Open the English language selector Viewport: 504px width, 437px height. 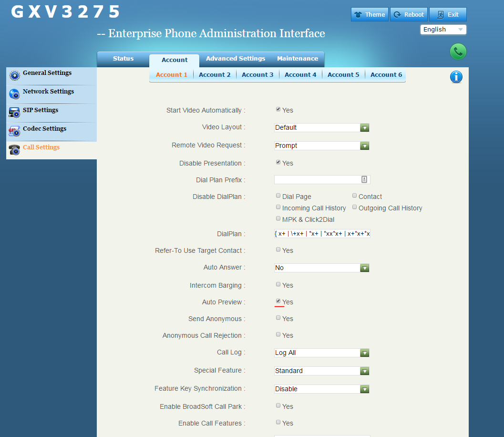click(x=443, y=30)
